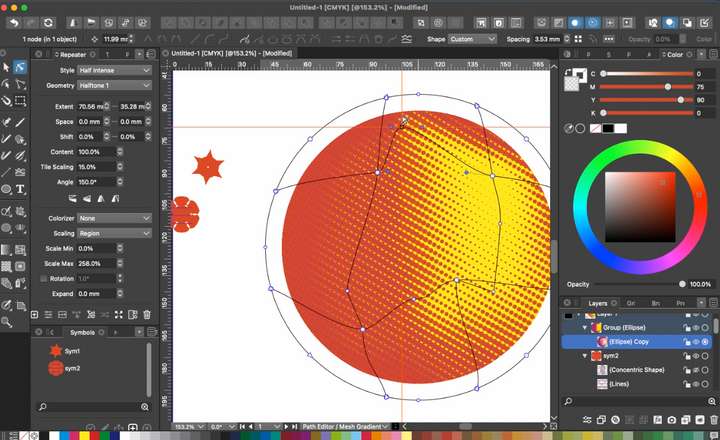
Task: Switch to the Layers tab
Action: (600, 302)
